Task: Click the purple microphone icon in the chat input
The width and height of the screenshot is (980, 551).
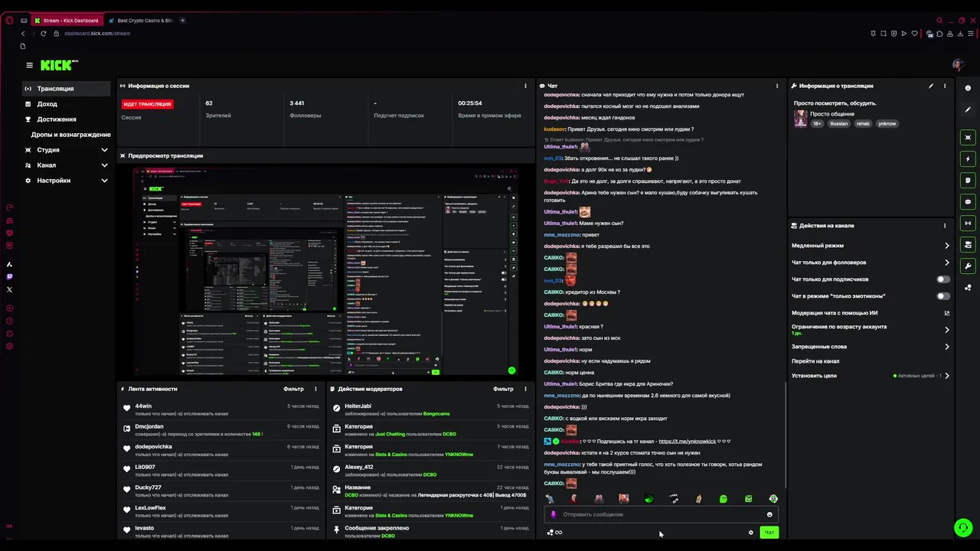Action: [554, 514]
